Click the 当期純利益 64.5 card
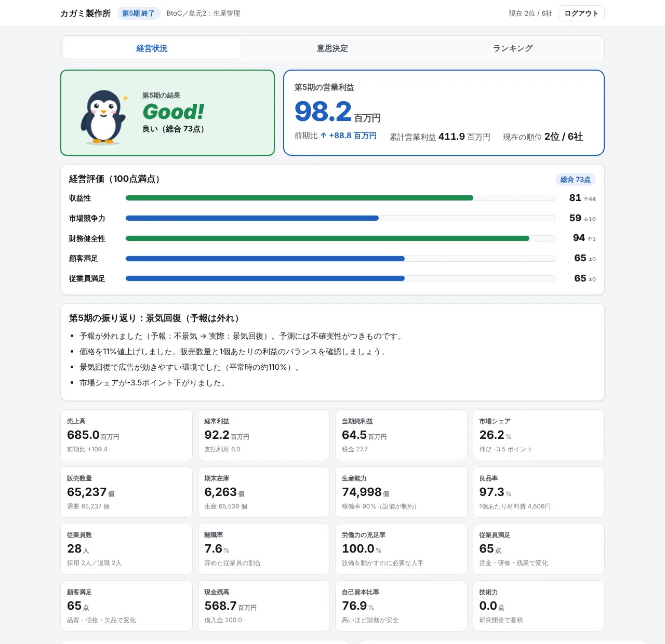 402,435
